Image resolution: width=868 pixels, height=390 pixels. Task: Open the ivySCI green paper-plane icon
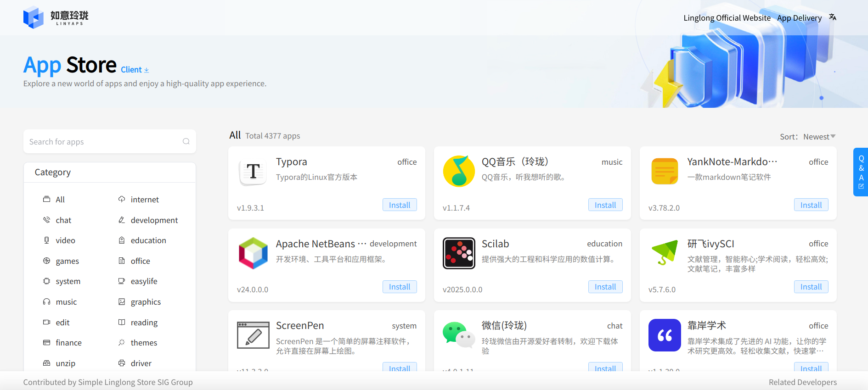pos(665,252)
